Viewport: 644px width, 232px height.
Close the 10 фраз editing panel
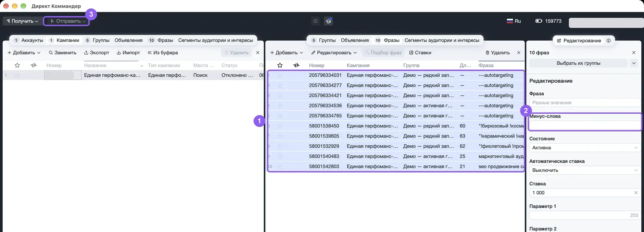[634, 52]
